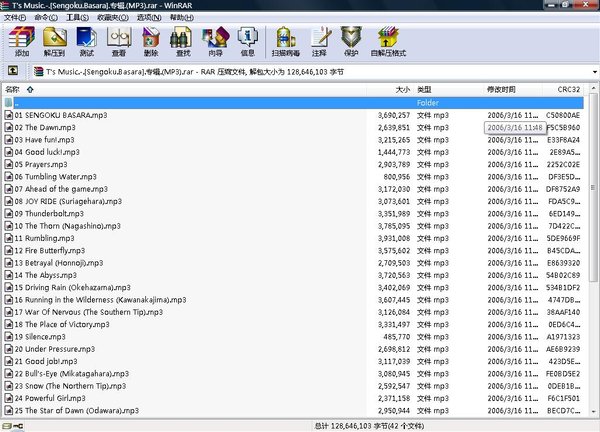Click the parent folder icon in the '..' row
This screenshot has width=600, height=432.
pyautogui.click(x=8, y=103)
